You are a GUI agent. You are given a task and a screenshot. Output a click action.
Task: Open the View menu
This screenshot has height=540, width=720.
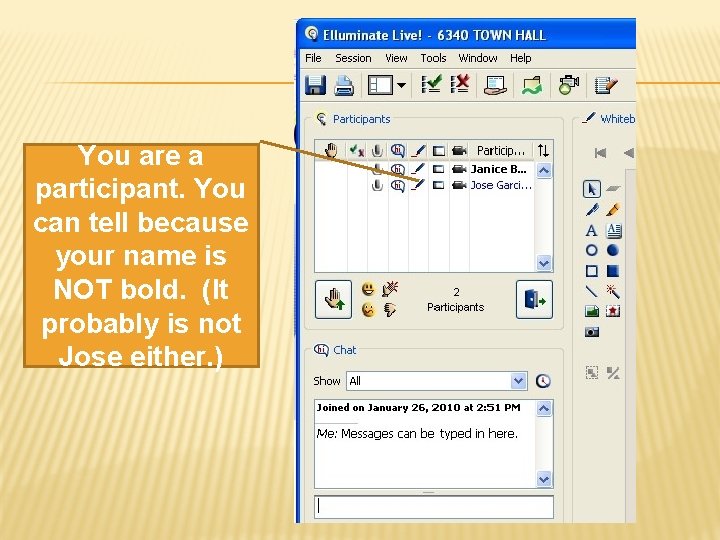pyautogui.click(x=396, y=58)
